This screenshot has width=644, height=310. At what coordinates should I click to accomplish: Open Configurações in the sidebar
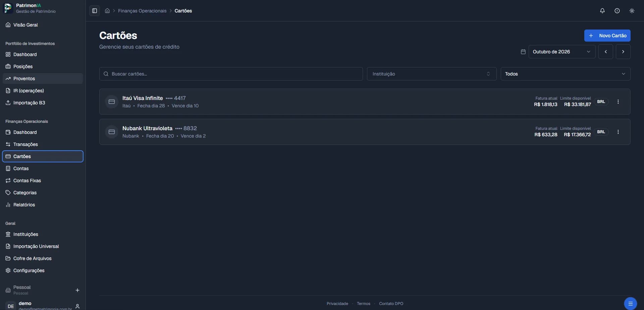[x=43, y=270]
